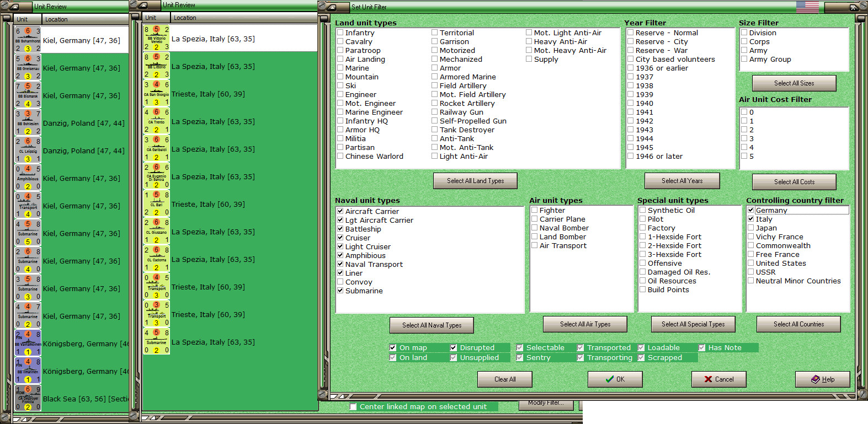Screen dimensions: 868x424
Task: Click Select All Air Types button
Action: click(x=585, y=324)
